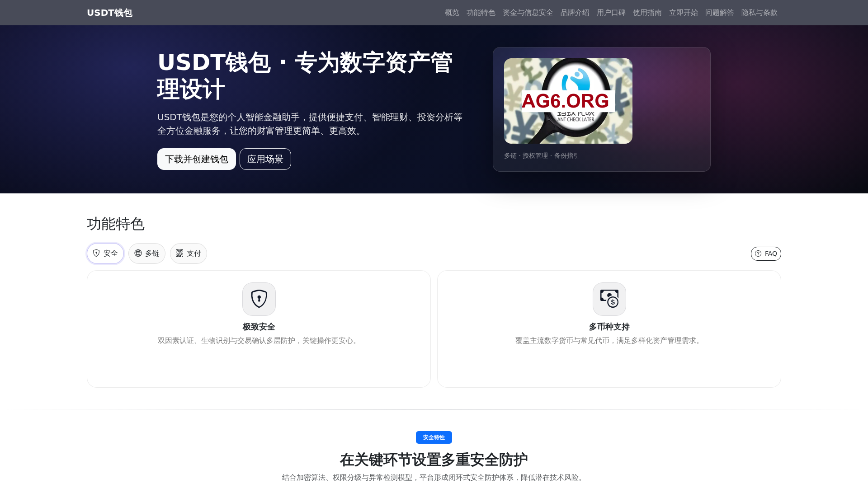
Task: Open 资金与信息安全 nav item
Action: 528,13
